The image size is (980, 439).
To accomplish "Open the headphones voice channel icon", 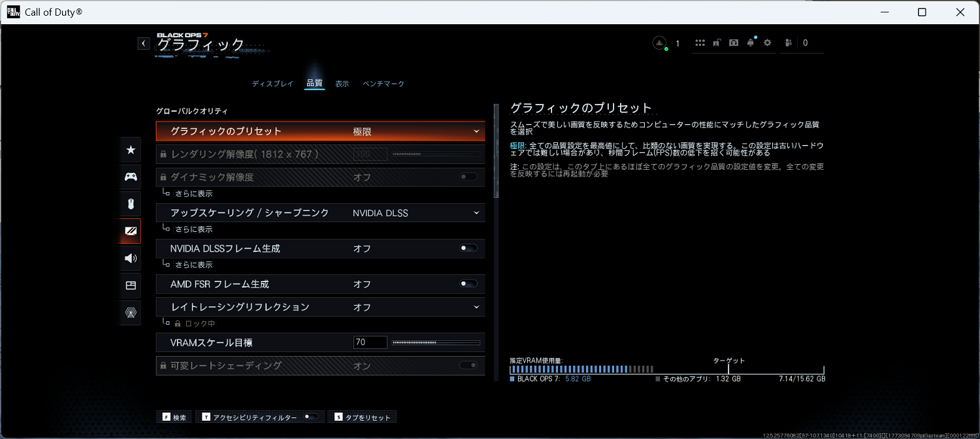I will pos(734,43).
